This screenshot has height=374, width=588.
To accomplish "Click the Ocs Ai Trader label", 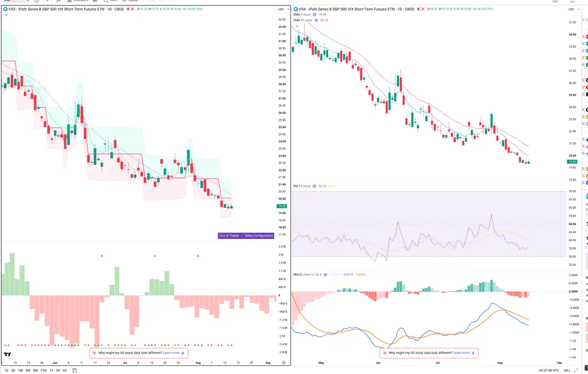I will click(229, 235).
